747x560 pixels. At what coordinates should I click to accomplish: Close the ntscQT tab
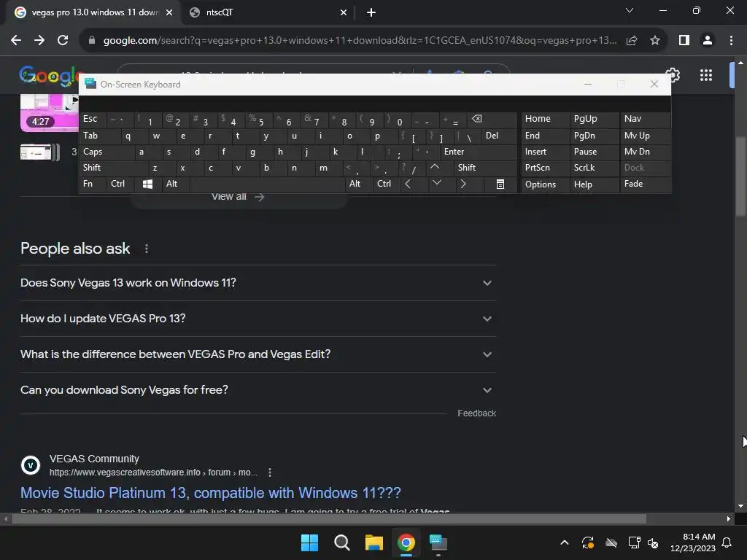(x=344, y=12)
